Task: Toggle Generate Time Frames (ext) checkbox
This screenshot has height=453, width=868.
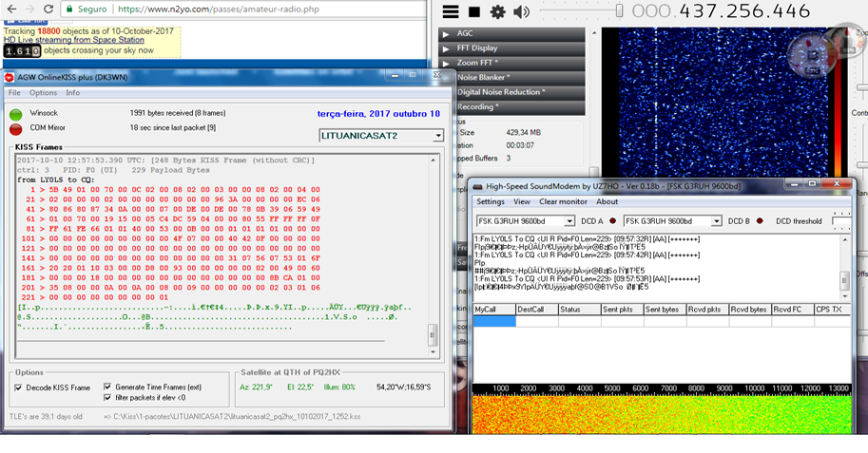Action: pos(106,387)
